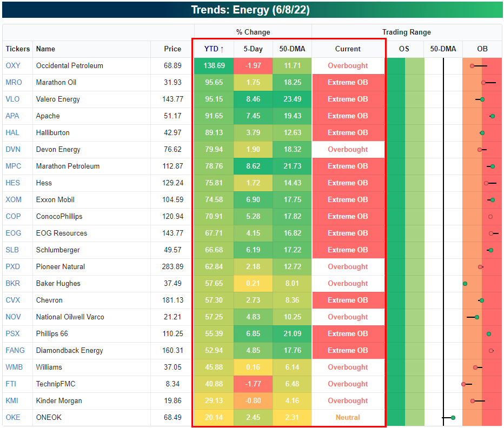Click the Phillips 66 name cell
This screenshot has height=428, width=504.
pos(91,333)
